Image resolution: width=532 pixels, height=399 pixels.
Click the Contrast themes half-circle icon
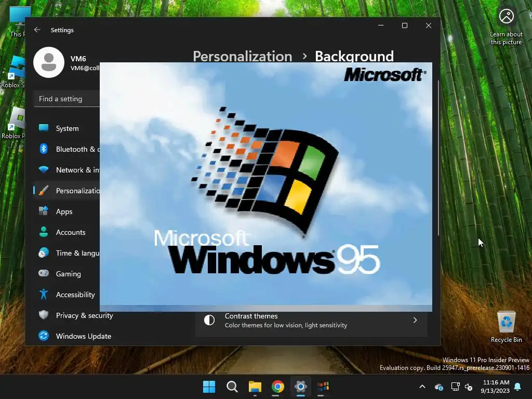[209, 320]
